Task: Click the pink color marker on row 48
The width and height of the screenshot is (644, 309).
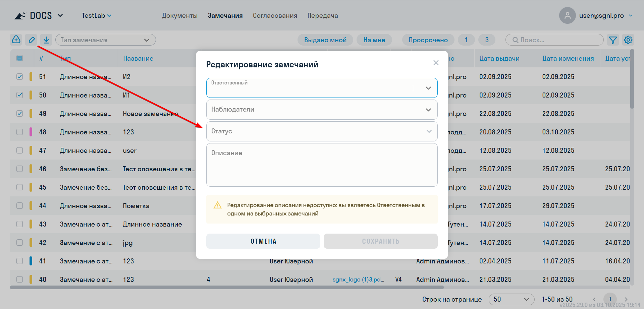Action: 31,132
